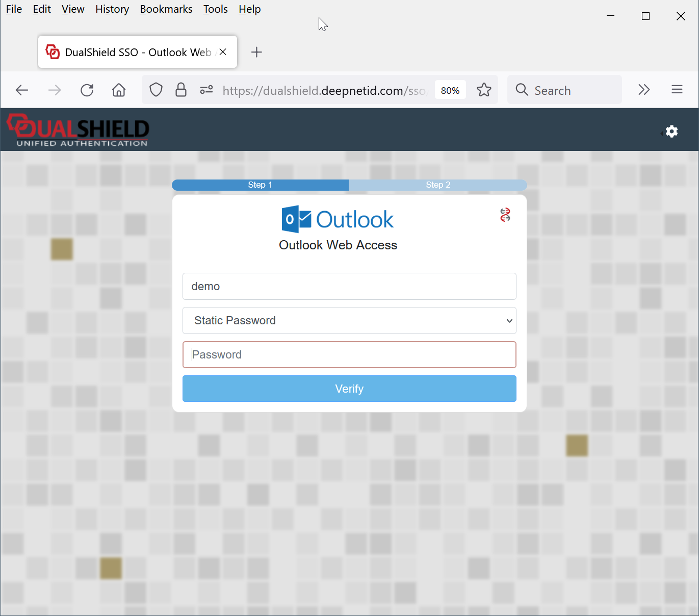Screen dimensions: 699x616
Task: Open the History menu
Action: [x=112, y=9]
